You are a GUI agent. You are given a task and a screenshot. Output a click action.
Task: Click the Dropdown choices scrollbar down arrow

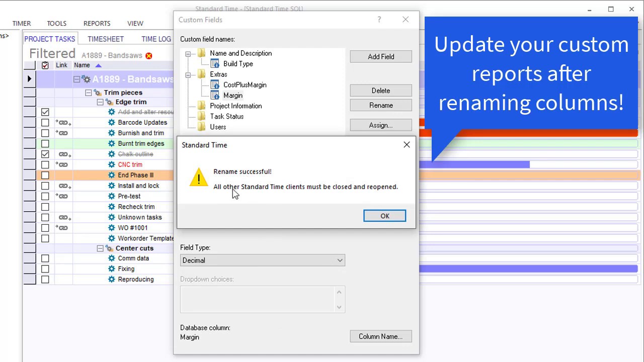(x=340, y=307)
